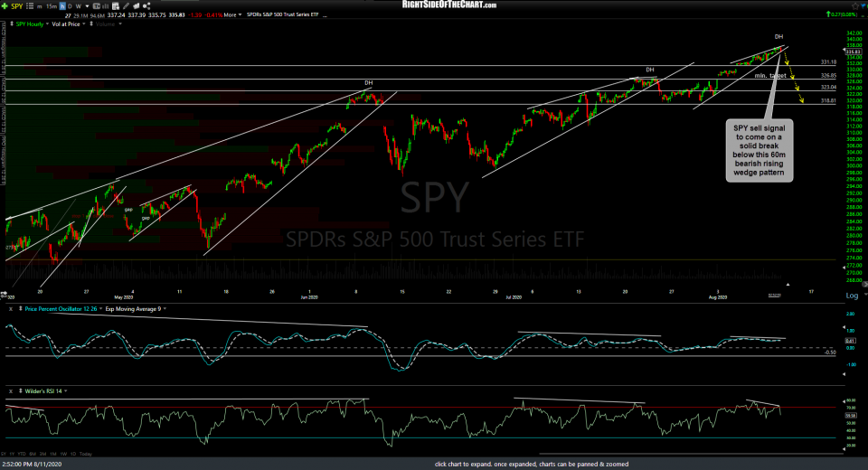Click the Exp Moving Average 9 label
868x470 pixels.
(134, 309)
